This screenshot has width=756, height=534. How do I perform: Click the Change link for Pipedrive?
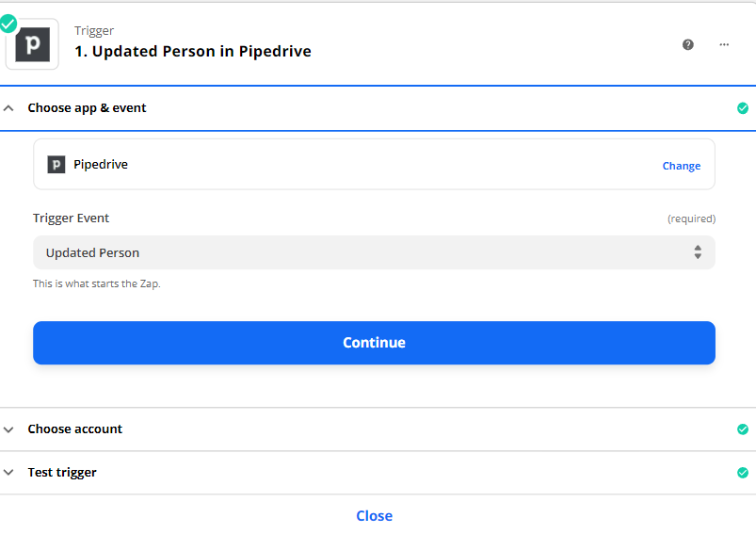(681, 166)
